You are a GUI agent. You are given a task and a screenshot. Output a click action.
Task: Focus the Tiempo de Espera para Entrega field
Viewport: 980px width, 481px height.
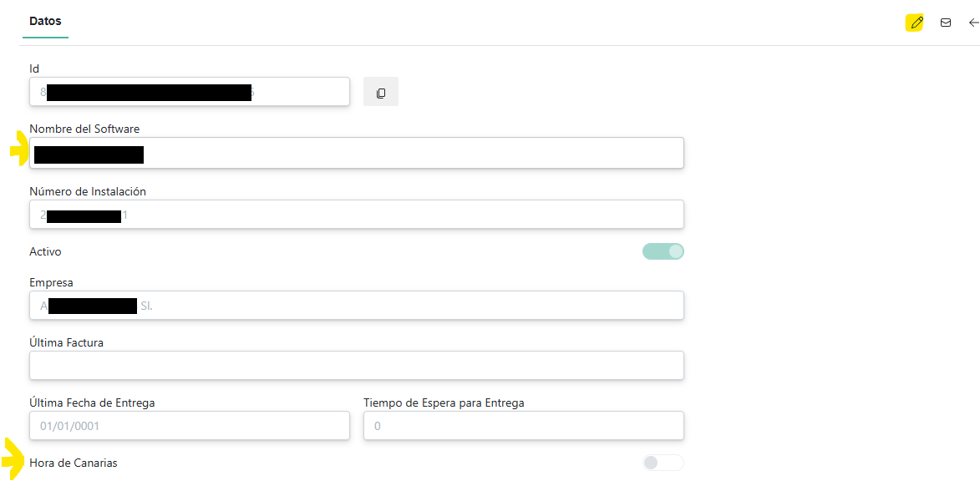524,426
